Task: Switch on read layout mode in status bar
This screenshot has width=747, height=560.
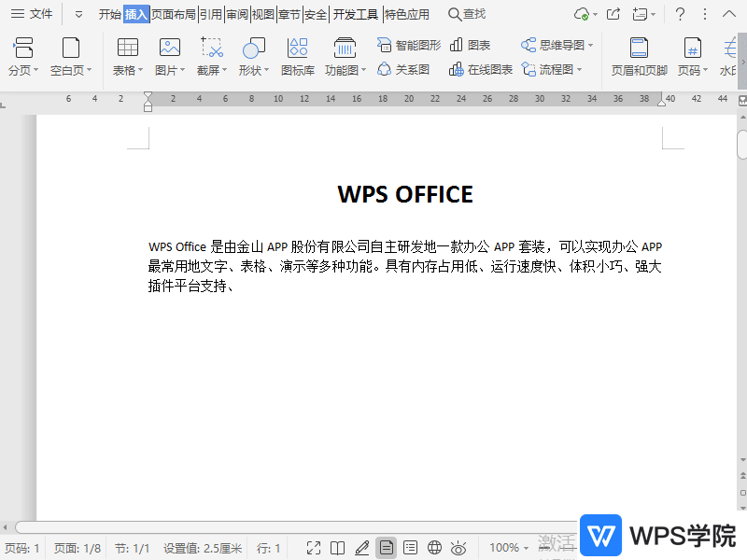Action: pyautogui.click(x=338, y=548)
